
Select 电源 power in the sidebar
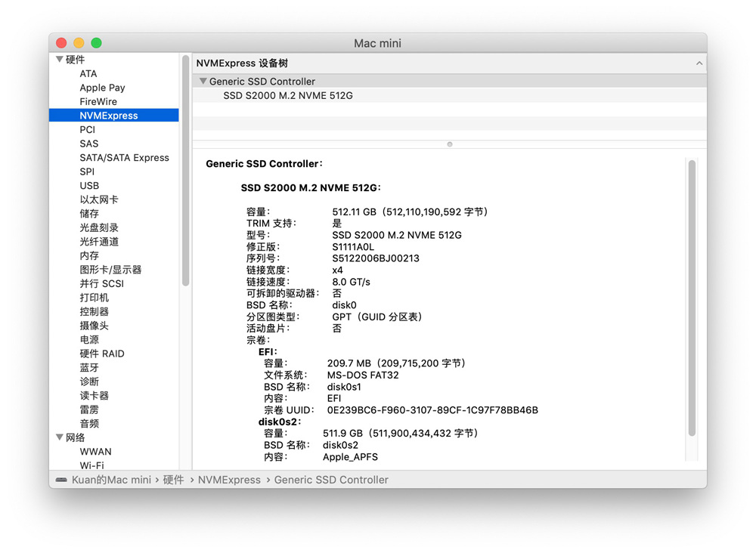click(89, 339)
